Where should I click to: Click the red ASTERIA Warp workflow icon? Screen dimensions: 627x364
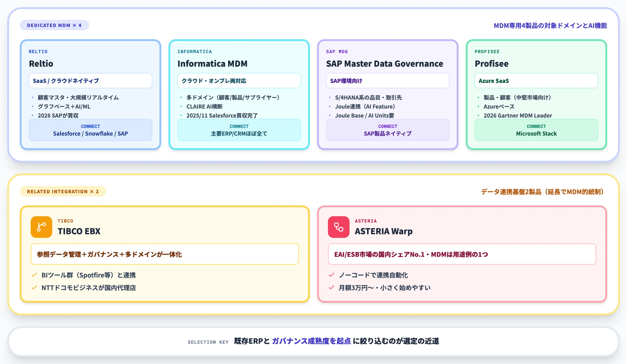pyautogui.click(x=339, y=227)
